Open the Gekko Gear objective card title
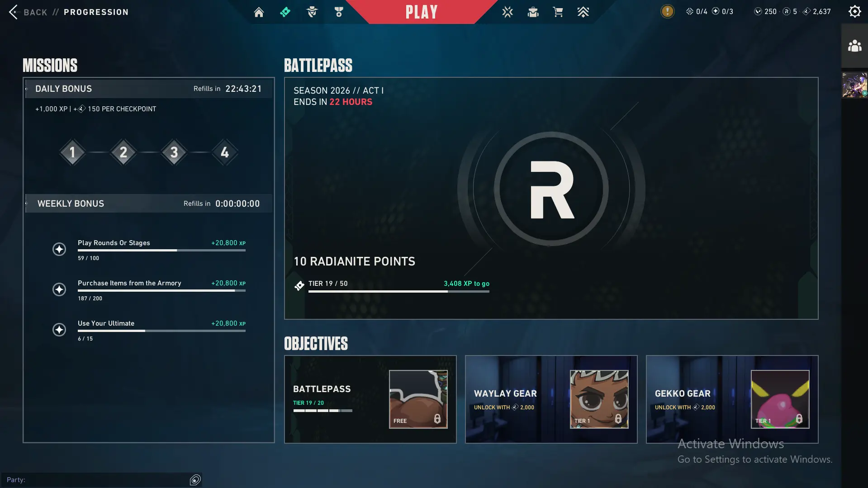This screenshot has width=868, height=488. 683,393
